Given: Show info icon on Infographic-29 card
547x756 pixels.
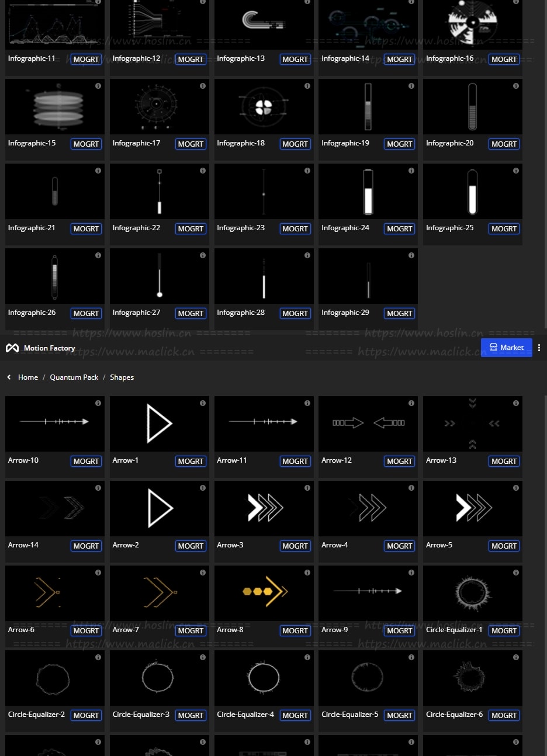Looking at the screenshot, I should pos(411,255).
